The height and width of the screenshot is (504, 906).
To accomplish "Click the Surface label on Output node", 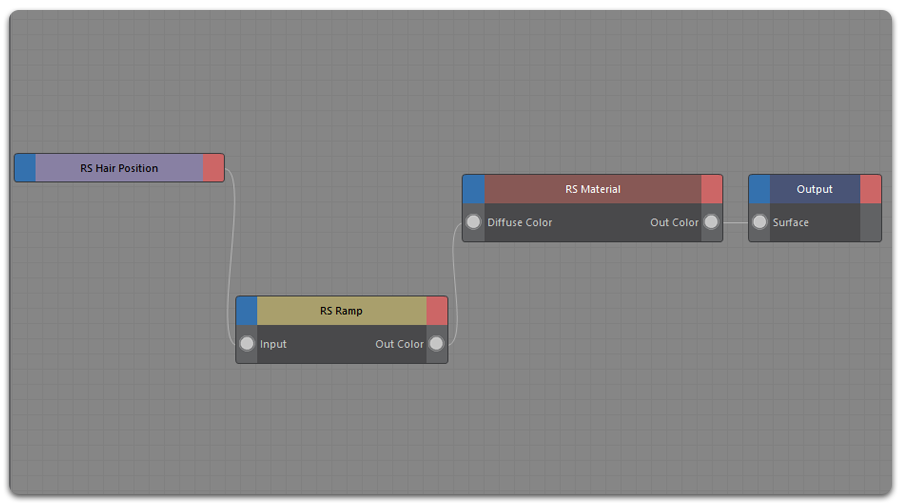I will click(790, 222).
